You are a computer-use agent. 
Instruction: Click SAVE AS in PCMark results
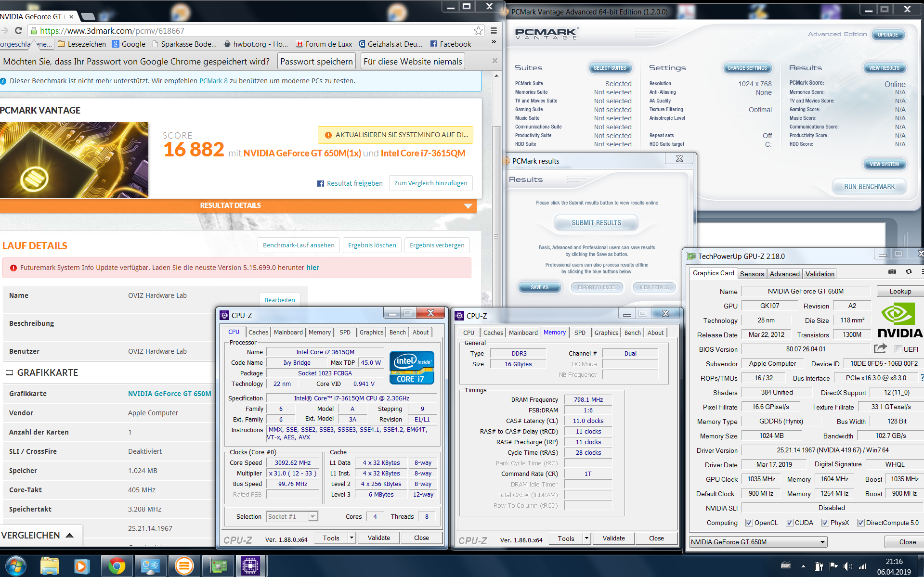click(x=539, y=287)
